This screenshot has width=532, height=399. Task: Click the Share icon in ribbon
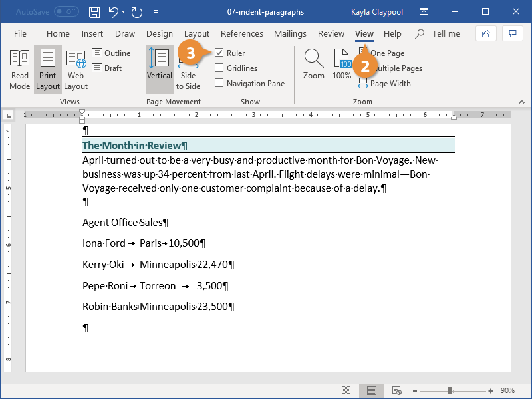[485, 33]
